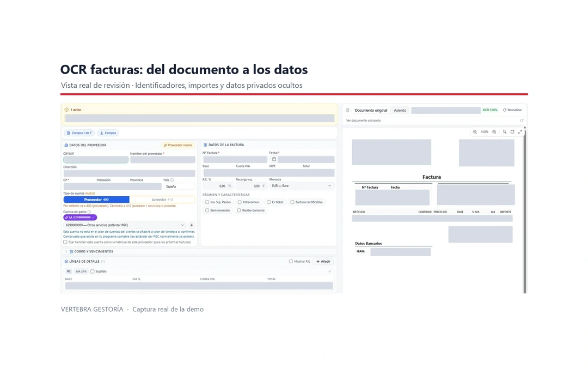Switch to the Asiento tab
This screenshot has height=368, width=588.
coord(400,110)
